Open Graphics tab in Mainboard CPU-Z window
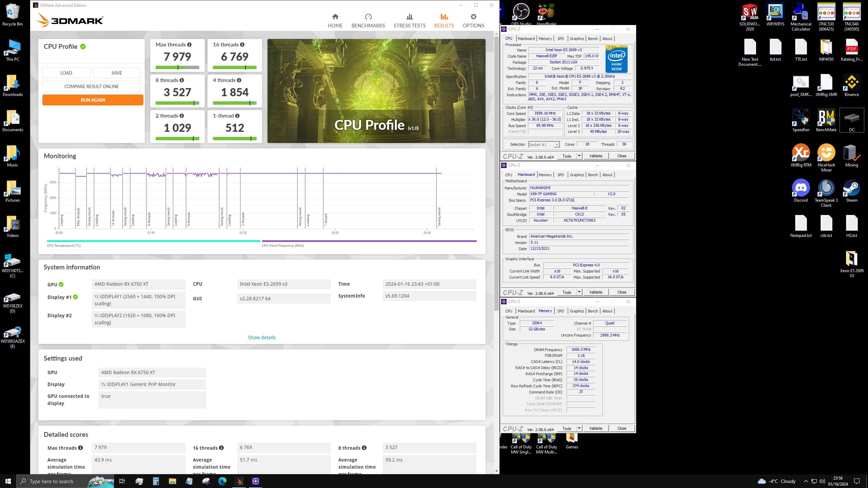868x488 pixels. [577, 175]
